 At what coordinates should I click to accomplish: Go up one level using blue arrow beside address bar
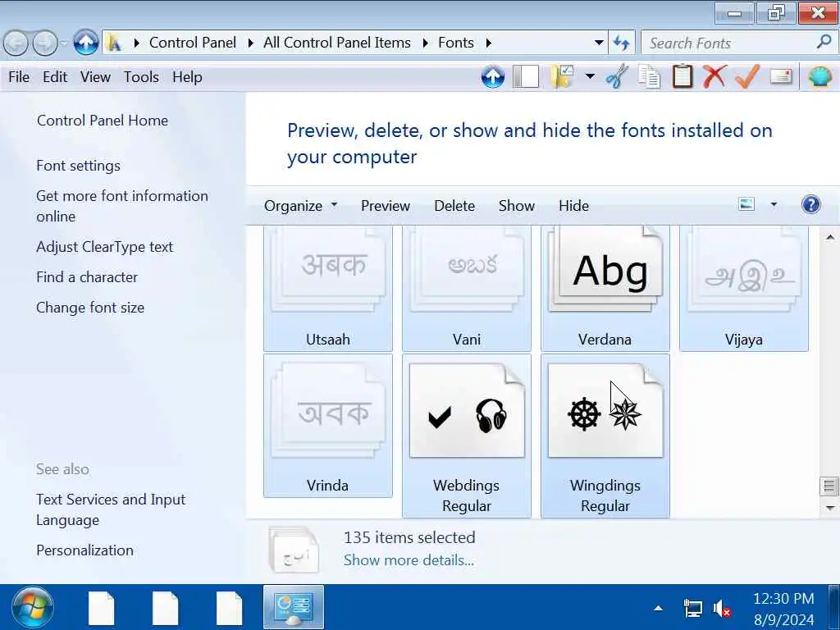tap(85, 43)
